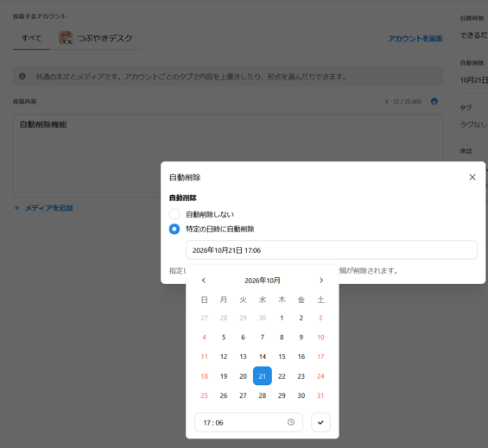Click the info icon in the notice banner
488x448 pixels.
22,76
